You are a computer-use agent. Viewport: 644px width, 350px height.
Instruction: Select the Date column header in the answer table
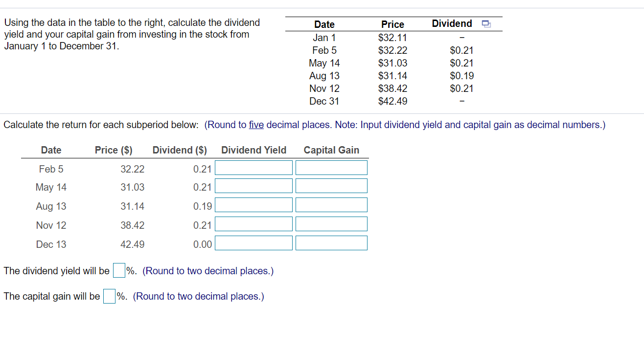pyautogui.click(x=51, y=150)
